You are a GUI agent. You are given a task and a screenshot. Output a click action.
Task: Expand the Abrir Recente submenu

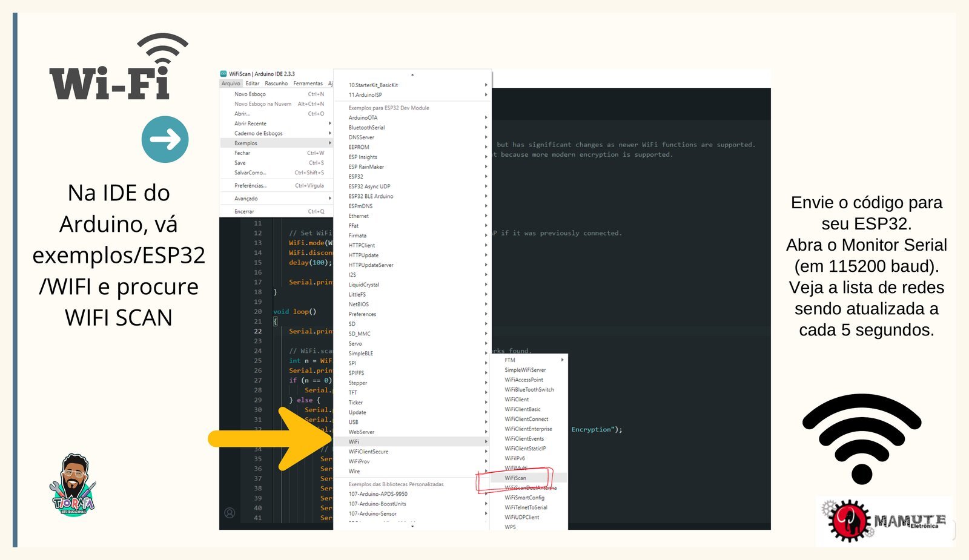pos(276,124)
